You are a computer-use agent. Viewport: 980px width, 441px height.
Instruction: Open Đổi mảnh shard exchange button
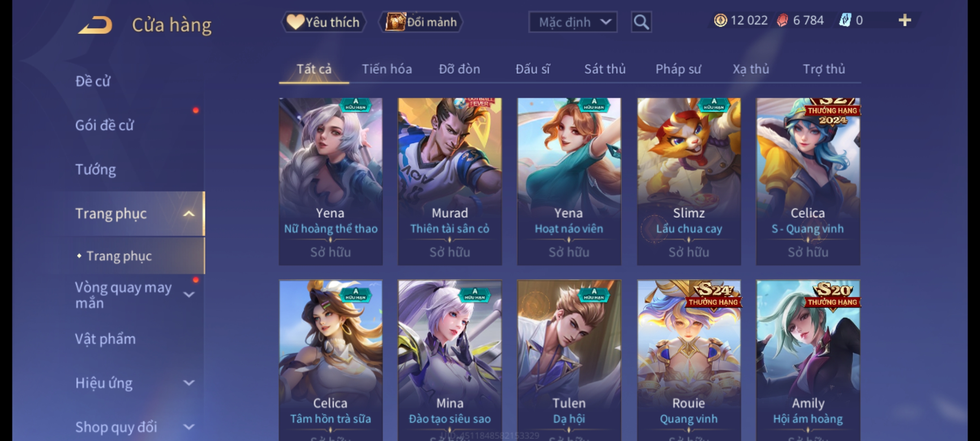(421, 22)
